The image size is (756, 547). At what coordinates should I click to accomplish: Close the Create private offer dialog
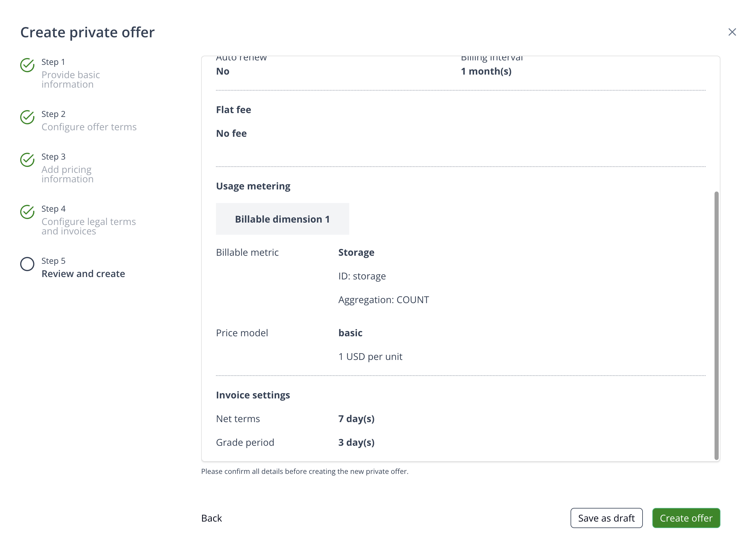[732, 32]
